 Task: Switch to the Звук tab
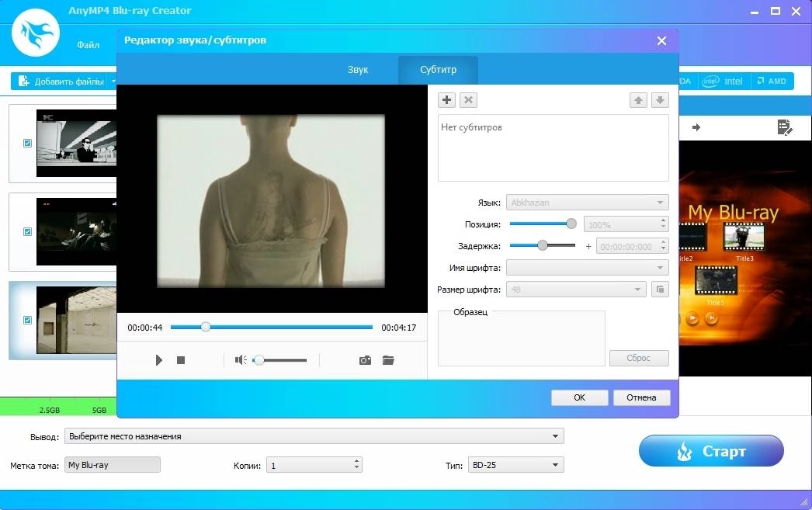(358, 69)
